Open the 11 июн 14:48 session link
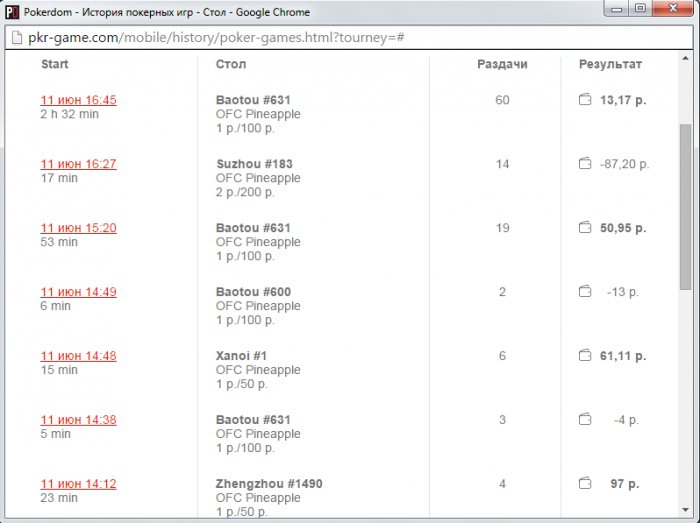The width and height of the screenshot is (700, 523). [79, 356]
